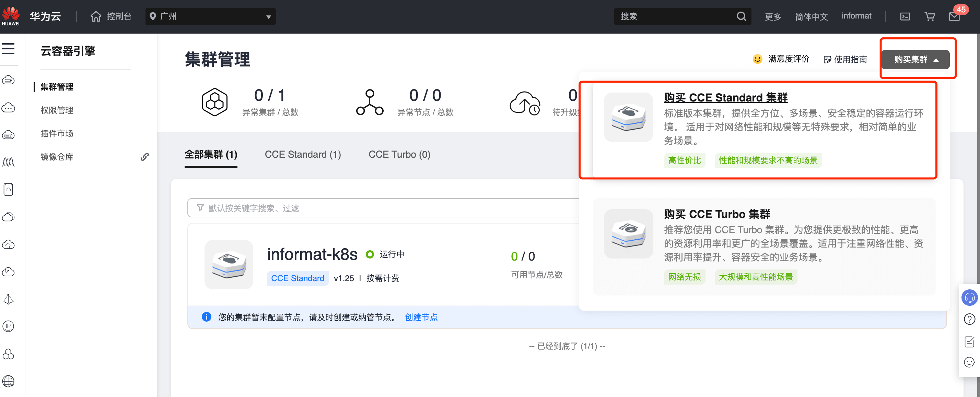Click the CCE Standard cluster thumbnail in dropdown

[629, 117]
